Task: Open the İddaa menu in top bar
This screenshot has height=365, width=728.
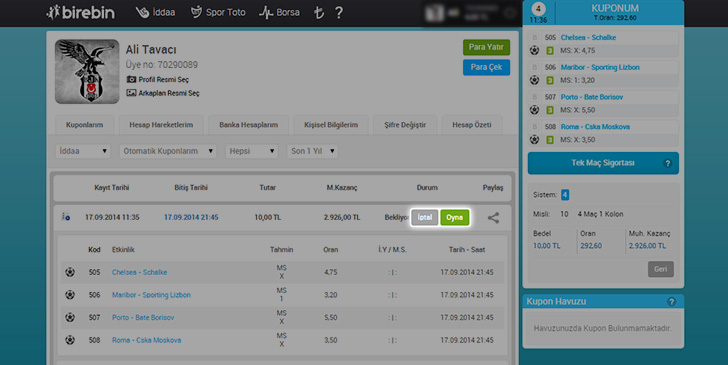Action: (x=156, y=13)
